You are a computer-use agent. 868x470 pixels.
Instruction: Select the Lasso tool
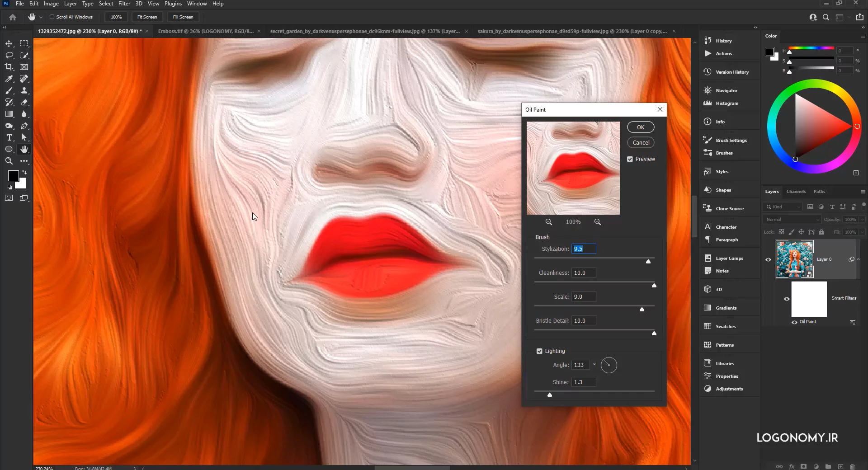[9, 55]
